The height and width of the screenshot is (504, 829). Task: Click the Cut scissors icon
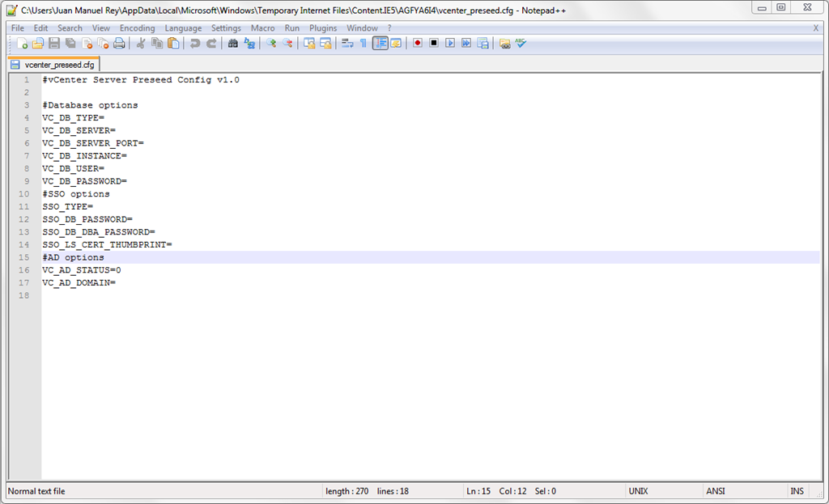(140, 43)
